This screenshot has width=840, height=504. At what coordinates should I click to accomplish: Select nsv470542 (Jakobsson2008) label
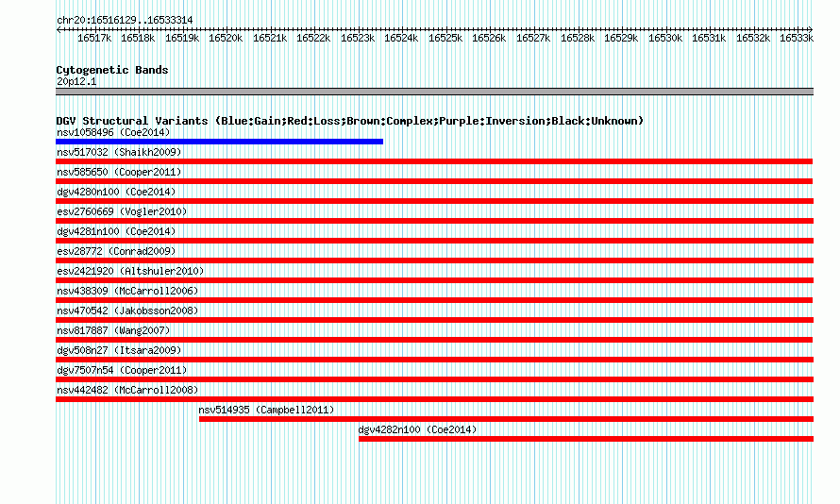(x=127, y=311)
